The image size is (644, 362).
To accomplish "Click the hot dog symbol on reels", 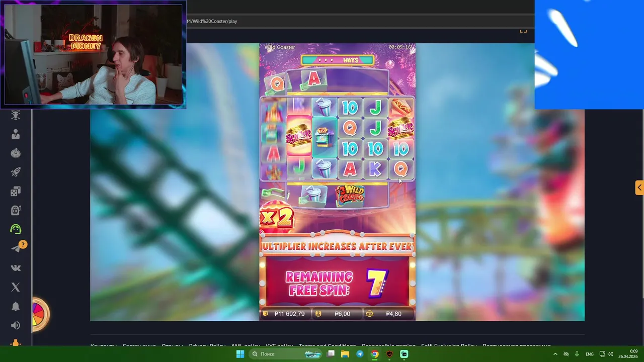I will pyautogui.click(x=401, y=107).
